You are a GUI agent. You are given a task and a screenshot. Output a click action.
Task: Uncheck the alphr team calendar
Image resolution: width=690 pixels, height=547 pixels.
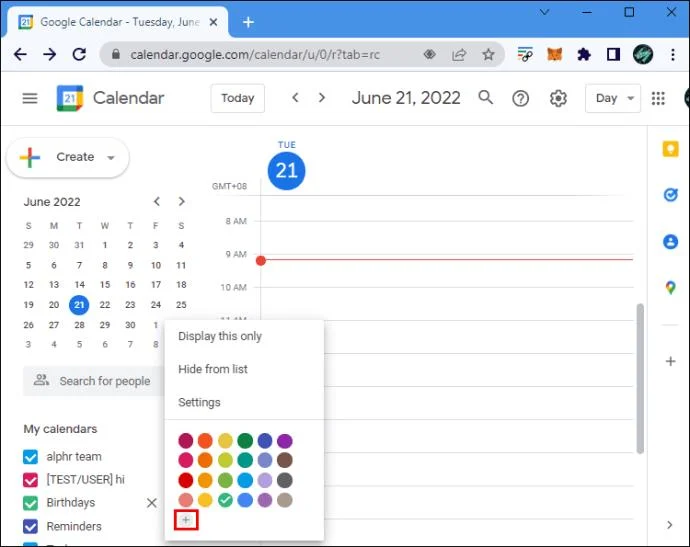click(30, 457)
